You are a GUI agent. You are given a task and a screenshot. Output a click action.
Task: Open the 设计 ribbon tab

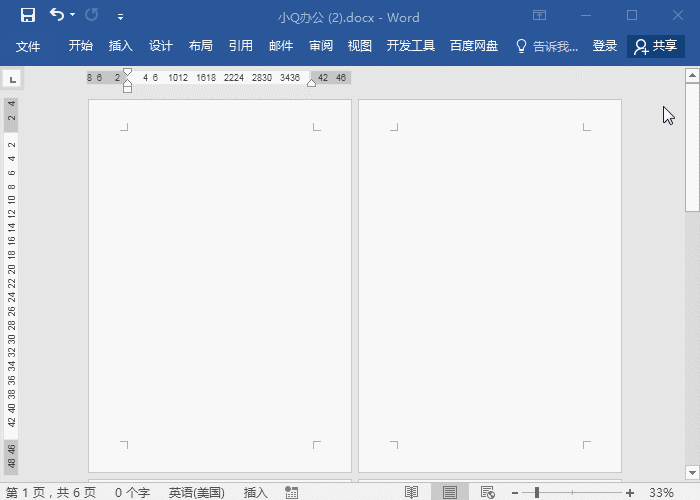(x=161, y=46)
